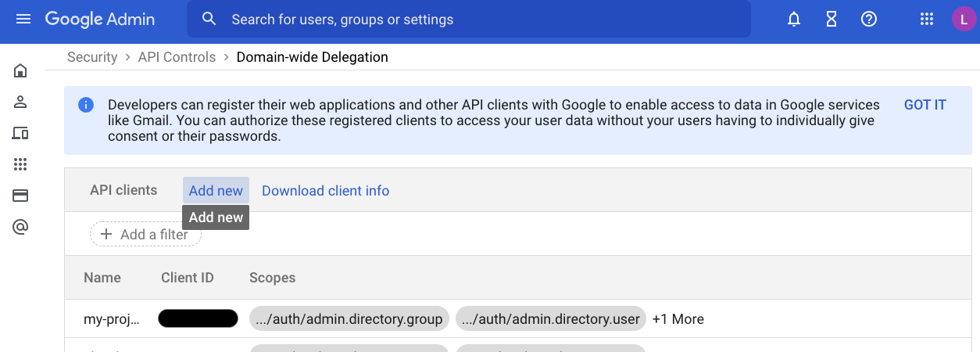Open the help question mark icon

[868, 20]
